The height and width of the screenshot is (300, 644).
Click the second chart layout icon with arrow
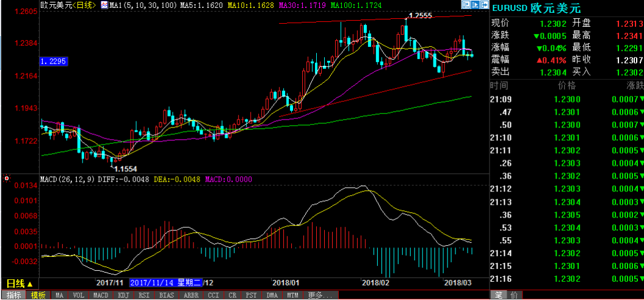pos(475,5)
